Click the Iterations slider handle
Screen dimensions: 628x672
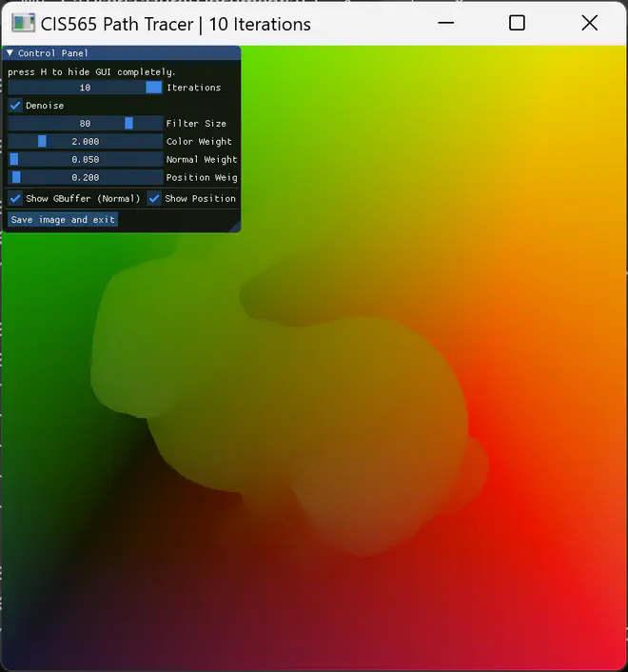click(153, 88)
